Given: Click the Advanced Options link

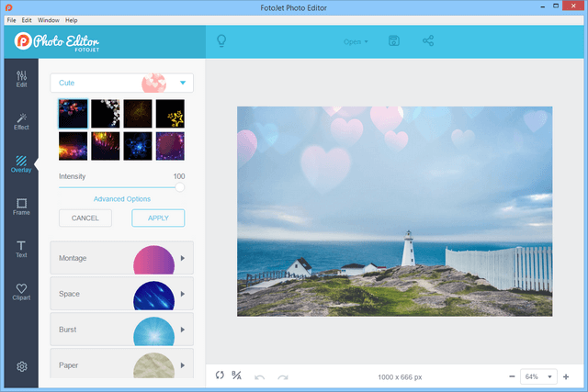Looking at the screenshot, I should [x=121, y=198].
